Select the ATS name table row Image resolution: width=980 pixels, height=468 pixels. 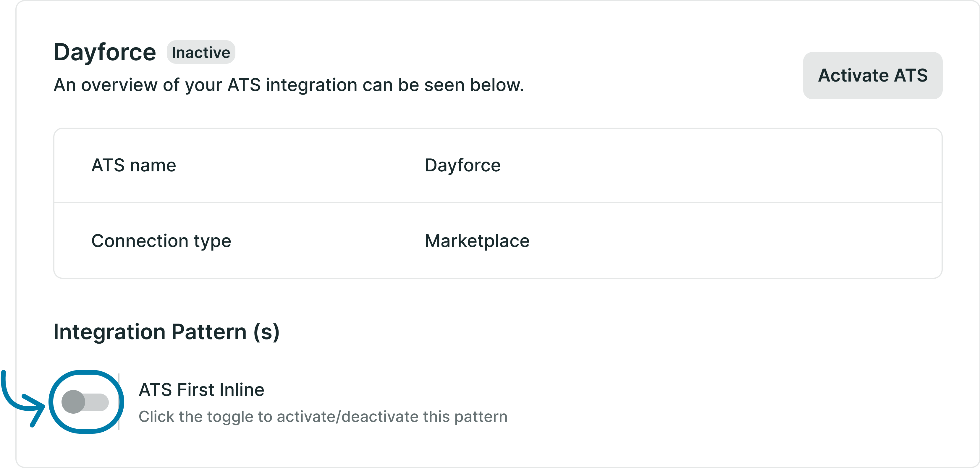pyautogui.click(x=498, y=165)
